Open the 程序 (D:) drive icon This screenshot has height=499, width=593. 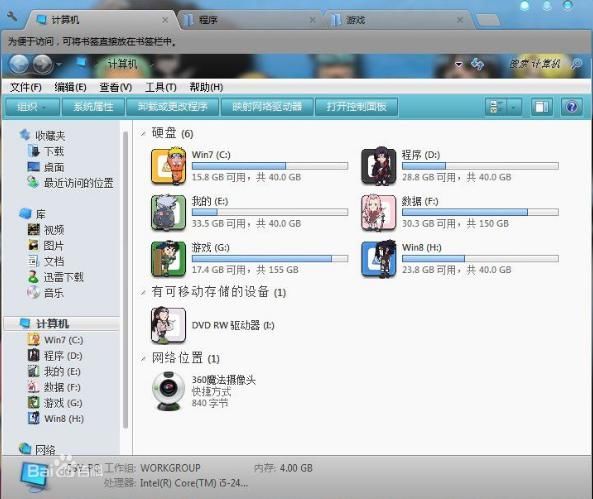pyautogui.click(x=379, y=166)
